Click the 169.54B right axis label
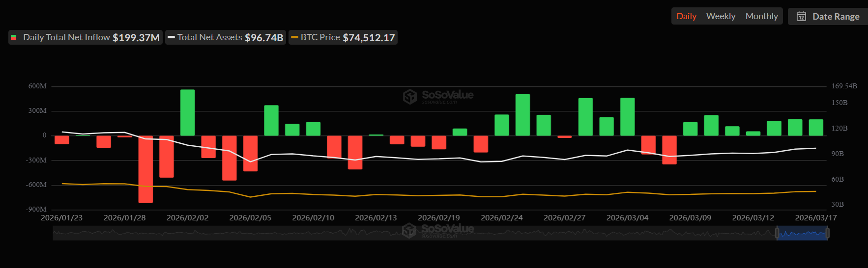Screen dimensions: 868x268 pyautogui.click(x=844, y=86)
